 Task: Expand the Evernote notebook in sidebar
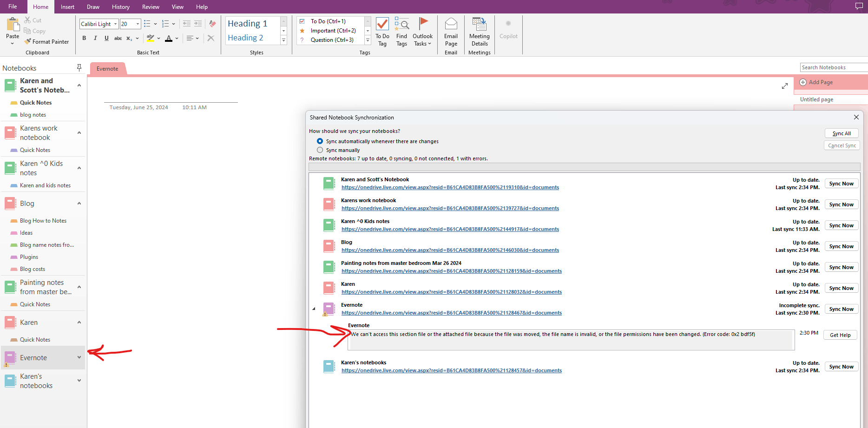tap(79, 357)
